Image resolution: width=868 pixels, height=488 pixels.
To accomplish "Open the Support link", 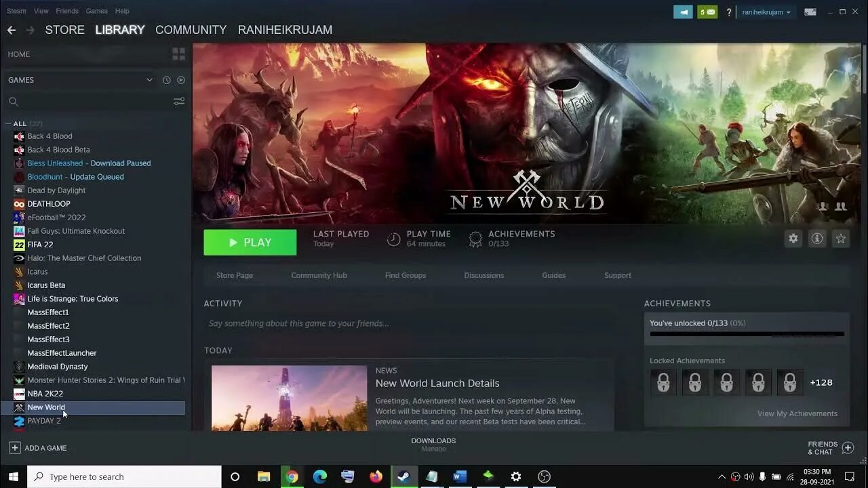I will (x=618, y=275).
